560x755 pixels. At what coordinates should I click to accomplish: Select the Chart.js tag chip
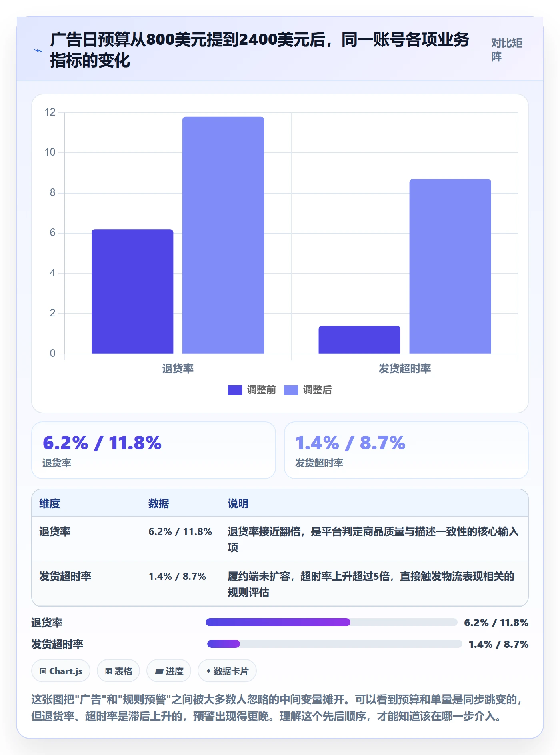tap(61, 671)
